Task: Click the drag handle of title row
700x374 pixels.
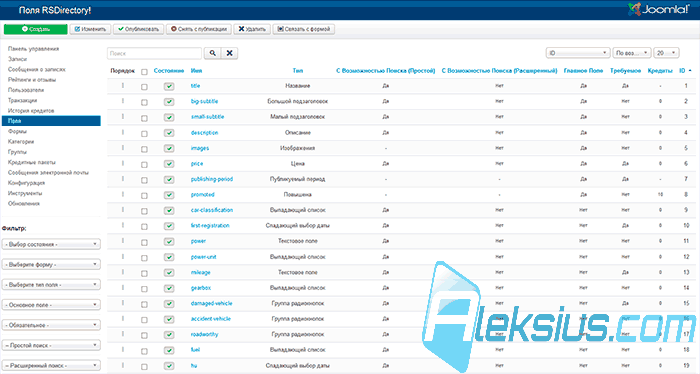Action: tap(123, 85)
